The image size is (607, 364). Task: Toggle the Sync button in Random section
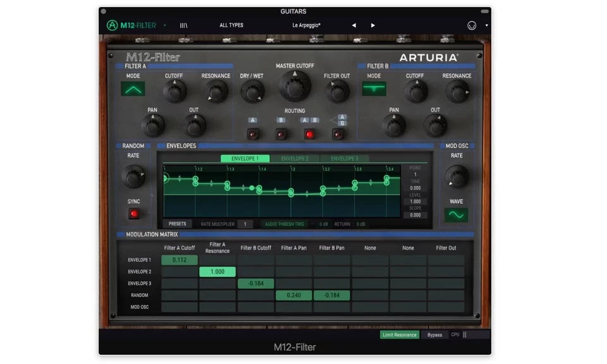click(133, 213)
